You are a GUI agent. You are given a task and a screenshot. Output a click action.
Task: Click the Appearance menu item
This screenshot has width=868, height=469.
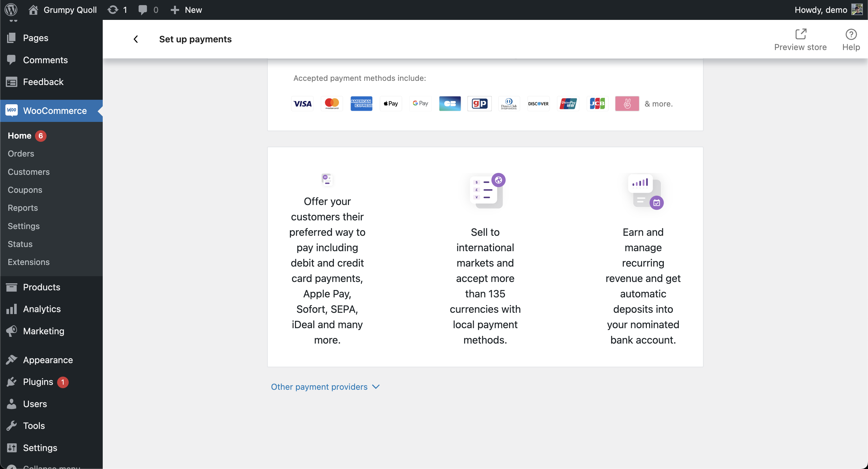pyautogui.click(x=48, y=360)
